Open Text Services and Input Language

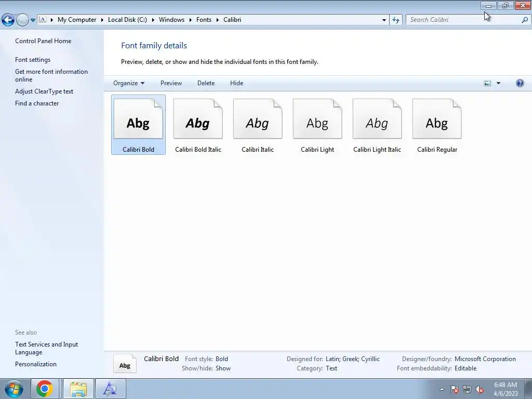point(46,348)
